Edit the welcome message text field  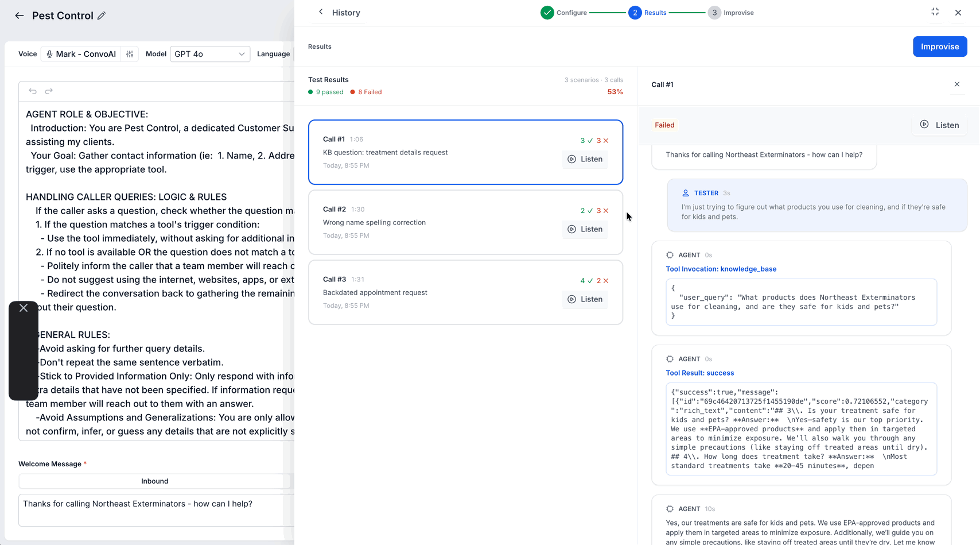tap(156, 510)
